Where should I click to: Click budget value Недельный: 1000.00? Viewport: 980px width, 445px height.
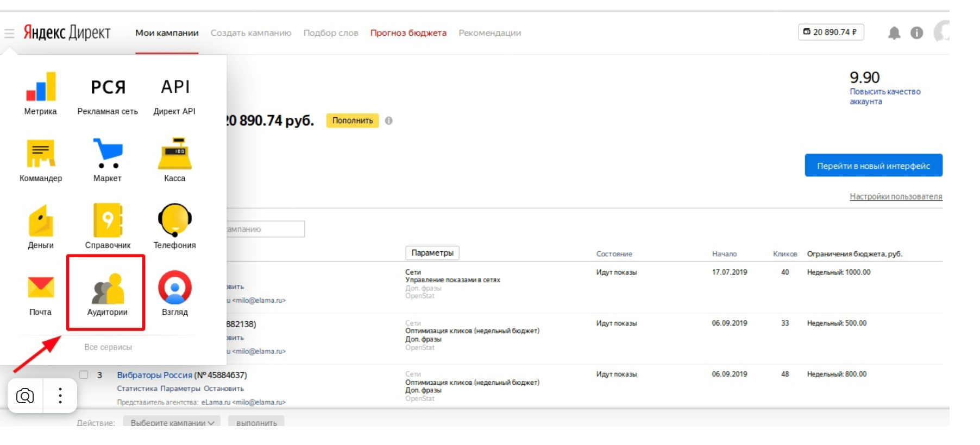[839, 272]
